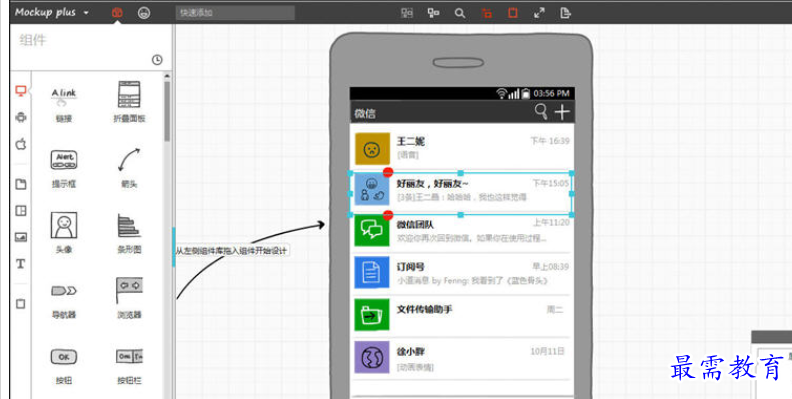
Task: Click the green chat bubbles avatar
Action: click(x=372, y=231)
